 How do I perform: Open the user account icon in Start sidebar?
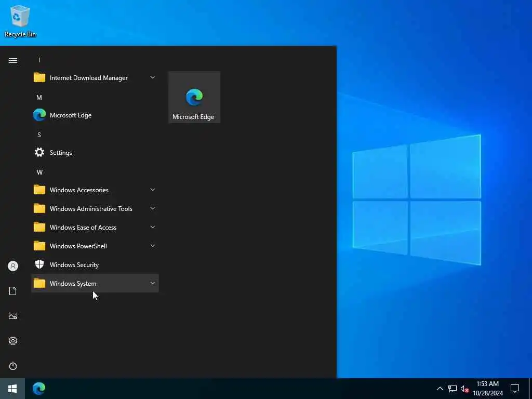(13, 266)
